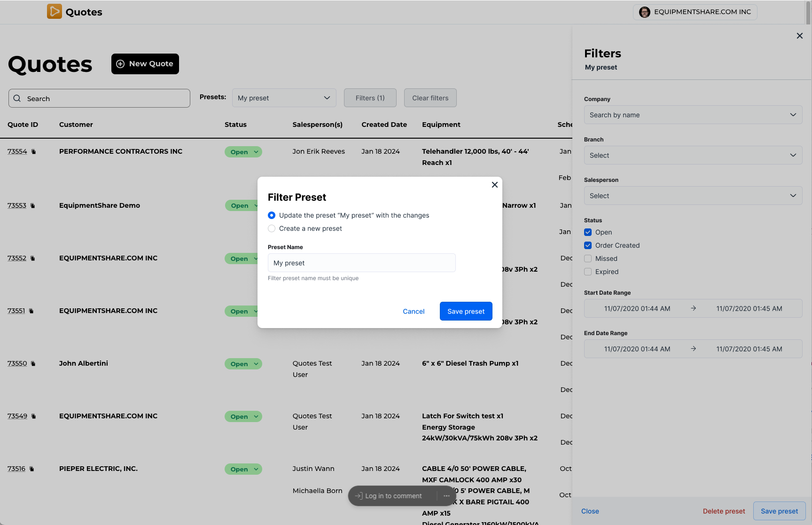This screenshot has width=812, height=525.
Task: Check the Missed status checkbox
Action: [588, 259]
